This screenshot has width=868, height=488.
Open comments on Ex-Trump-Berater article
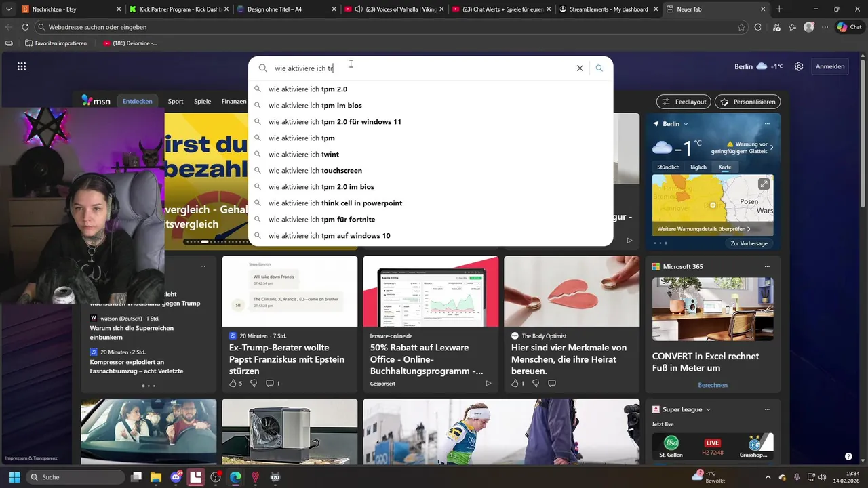click(273, 384)
